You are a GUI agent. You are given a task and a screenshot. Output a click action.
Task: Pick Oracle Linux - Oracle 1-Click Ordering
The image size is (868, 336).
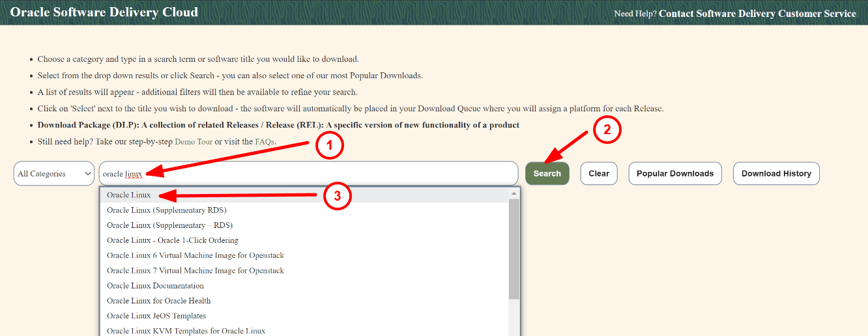(173, 240)
